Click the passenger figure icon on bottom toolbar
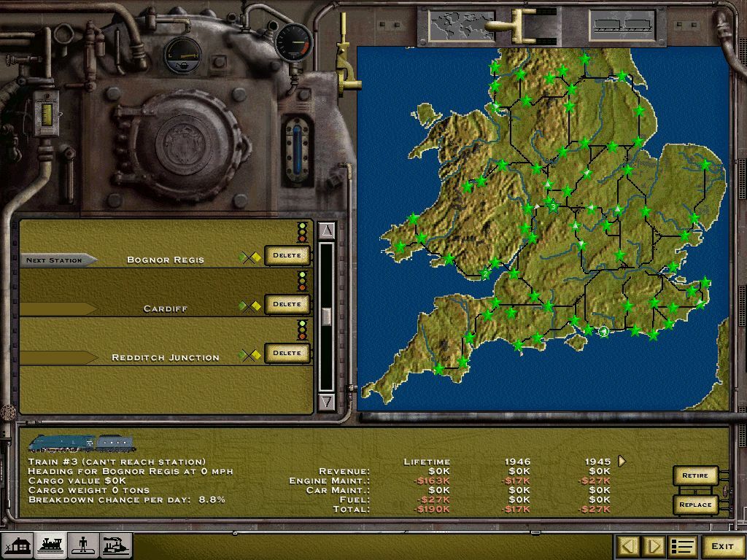 tap(82, 545)
